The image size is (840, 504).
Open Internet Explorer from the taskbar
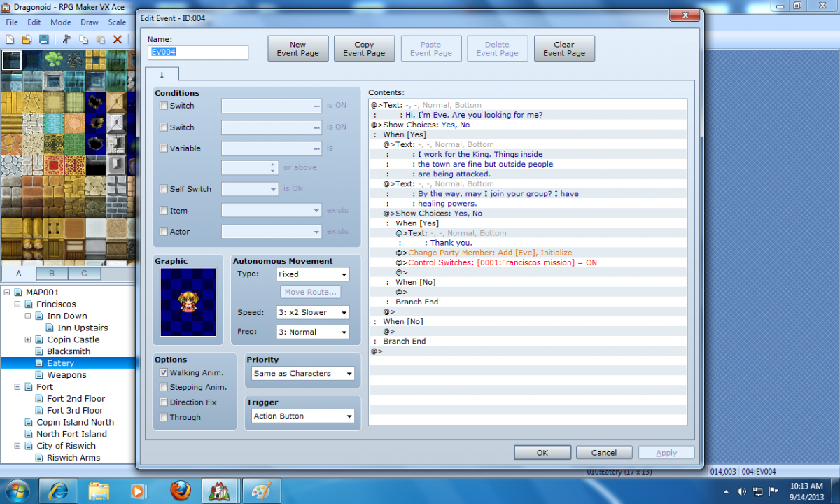click(59, 490)
